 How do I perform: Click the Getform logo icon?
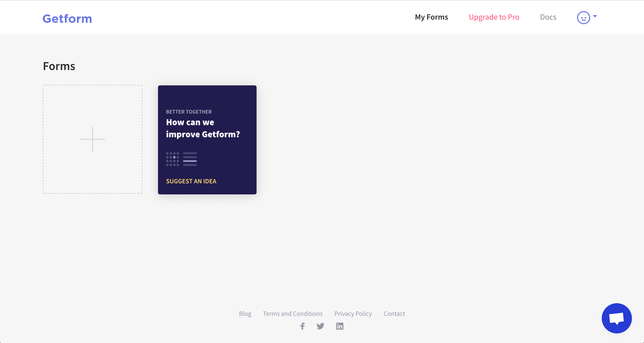(67, 17)
